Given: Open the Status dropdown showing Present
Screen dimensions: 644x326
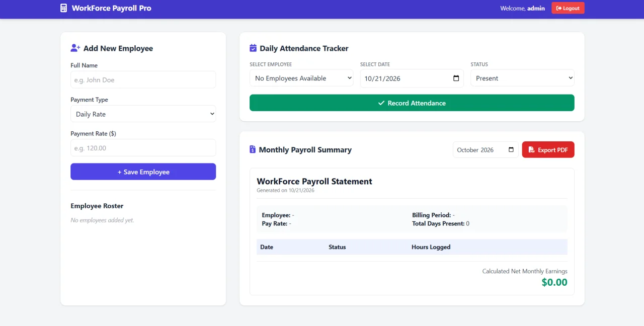Looking at the screenshot, I should [522, 78].
